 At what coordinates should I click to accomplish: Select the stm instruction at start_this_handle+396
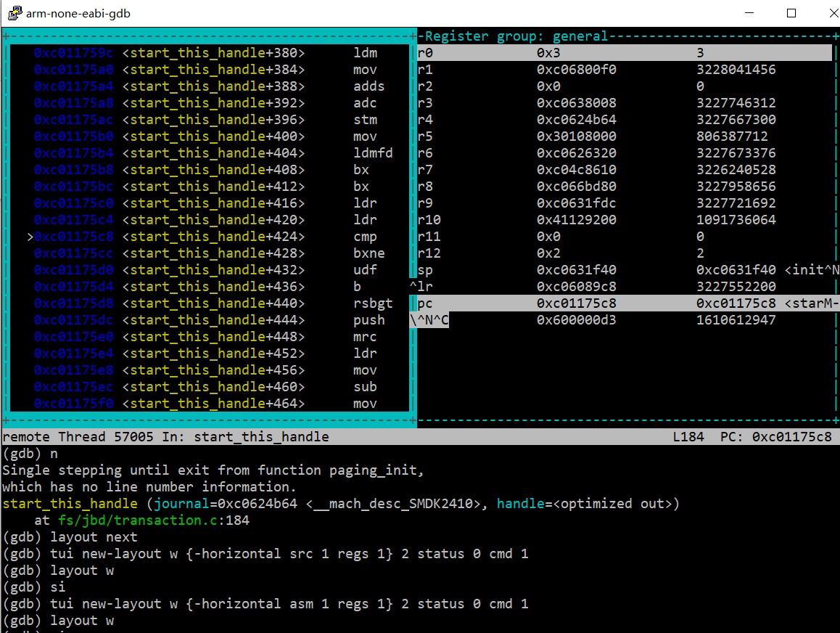coord(209,120)
